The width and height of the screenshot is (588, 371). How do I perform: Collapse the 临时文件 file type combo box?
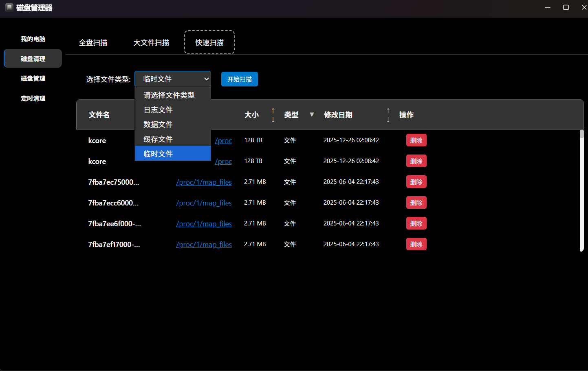pos(173,79)
